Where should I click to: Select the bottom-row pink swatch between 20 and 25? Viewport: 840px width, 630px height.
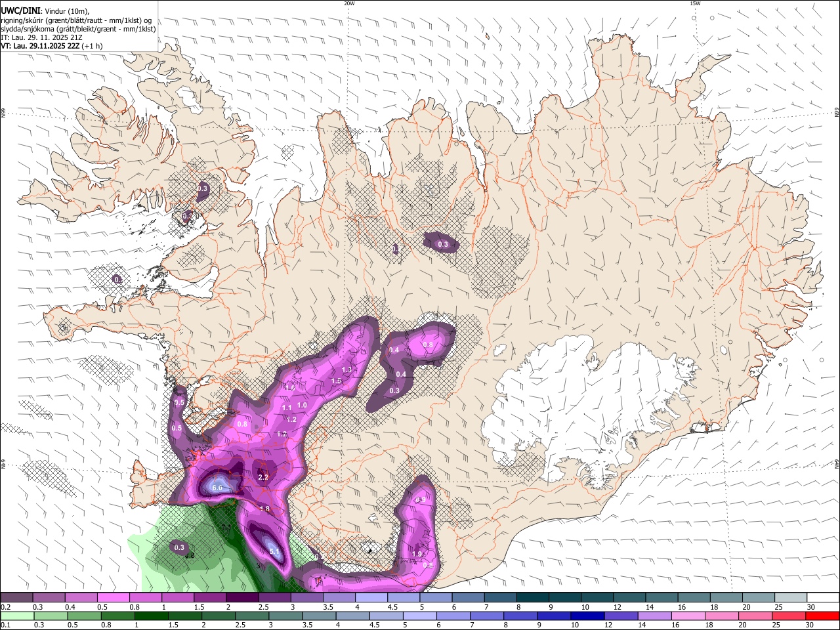click(x=755, y=616)
